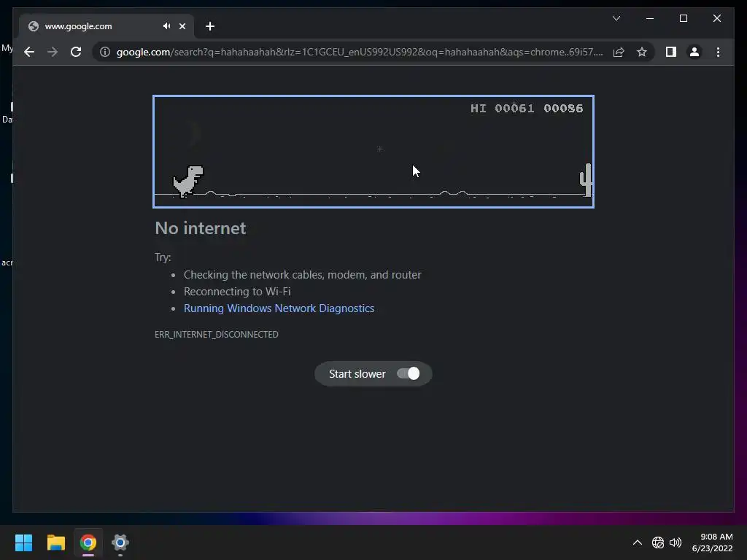Open the side panel
This screenshot has width=747, height=560.
pyautogui.click(x=671, y=52)
